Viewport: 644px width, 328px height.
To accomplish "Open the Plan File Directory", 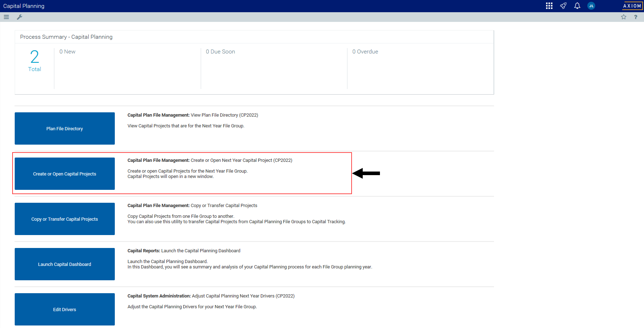I will (x=65, y=128).
